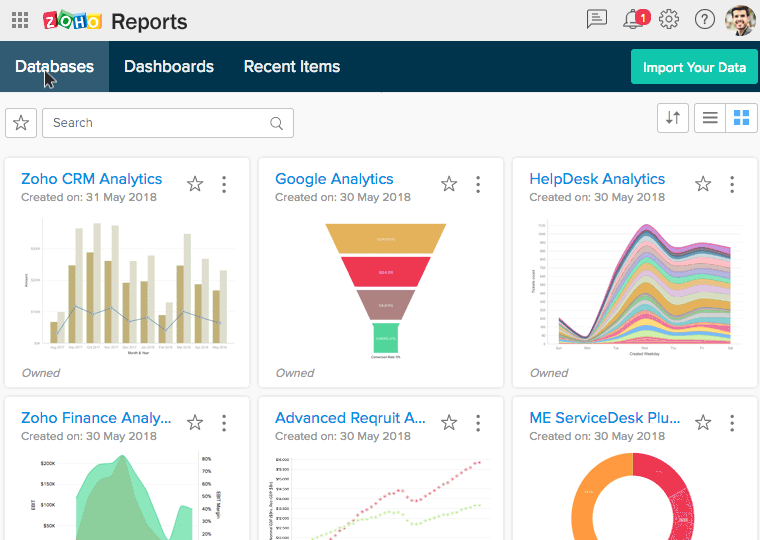Open the apps grid launcher icon

(20, 20)
